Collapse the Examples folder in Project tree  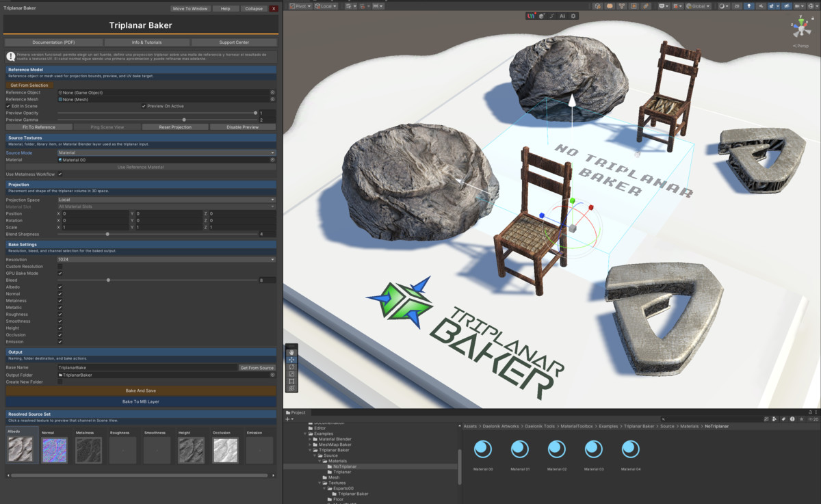305,434
